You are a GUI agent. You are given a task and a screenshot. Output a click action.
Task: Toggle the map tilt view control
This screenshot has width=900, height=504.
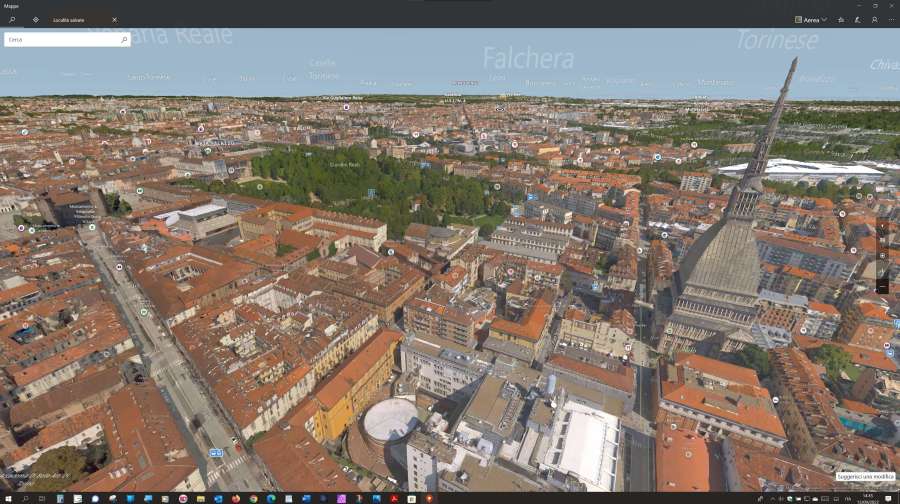[882, 241]
